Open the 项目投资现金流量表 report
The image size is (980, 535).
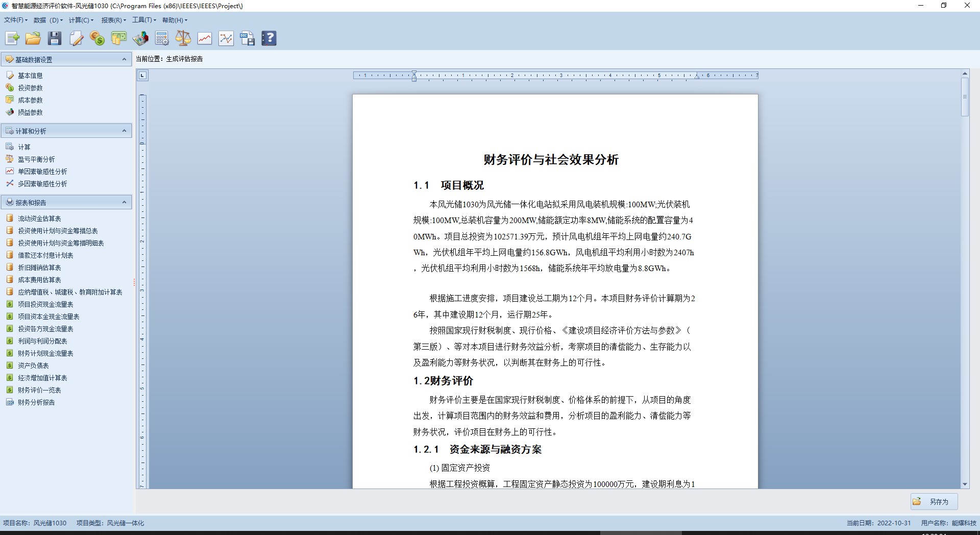pos(45,304)
